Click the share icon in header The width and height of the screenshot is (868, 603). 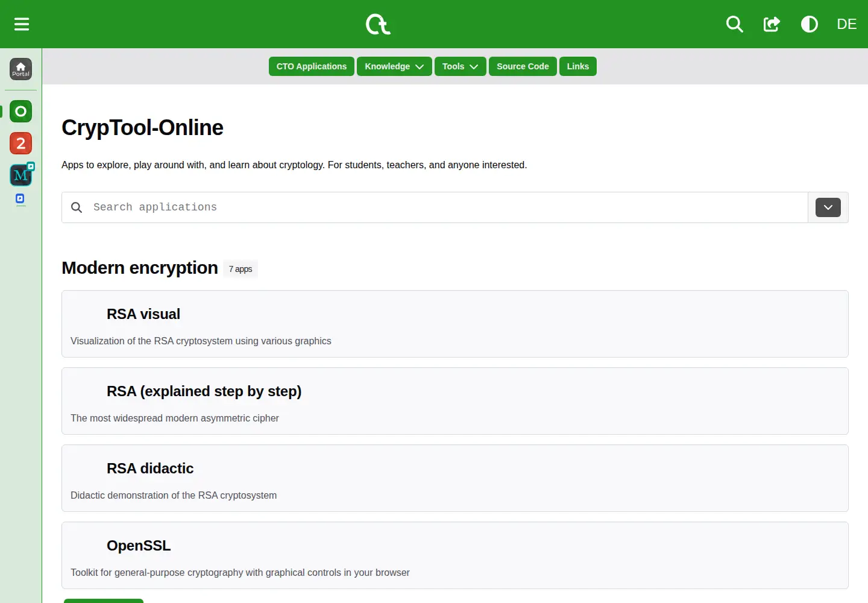(x=772, y=24)
